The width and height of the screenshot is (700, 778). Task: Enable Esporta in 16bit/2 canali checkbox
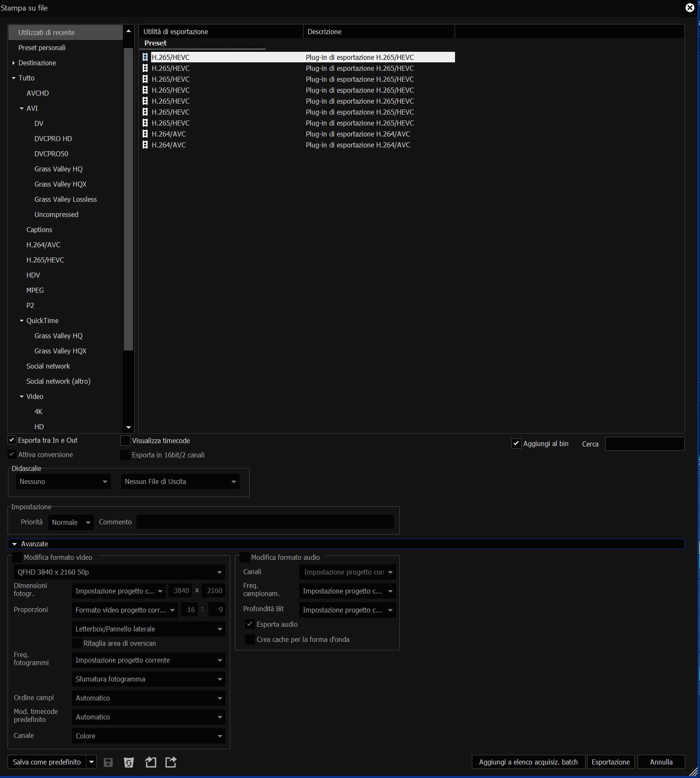125,455
